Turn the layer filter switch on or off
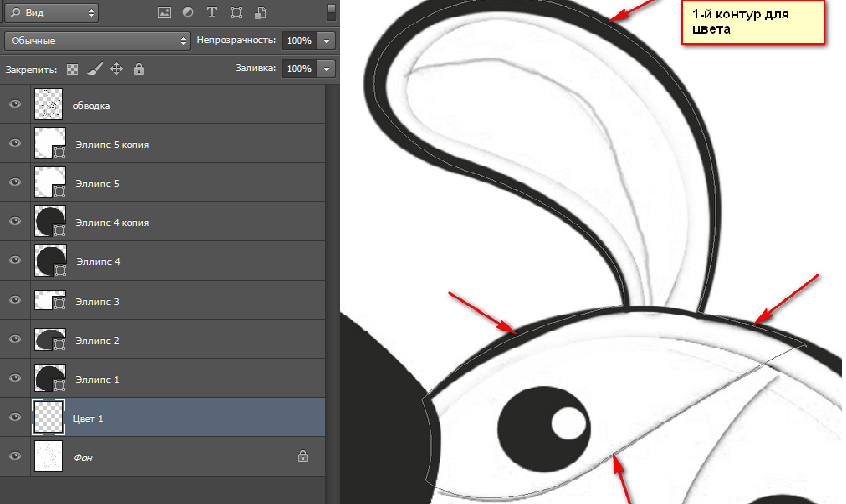This screenshot has width=846, height=504. coord(329,14)
